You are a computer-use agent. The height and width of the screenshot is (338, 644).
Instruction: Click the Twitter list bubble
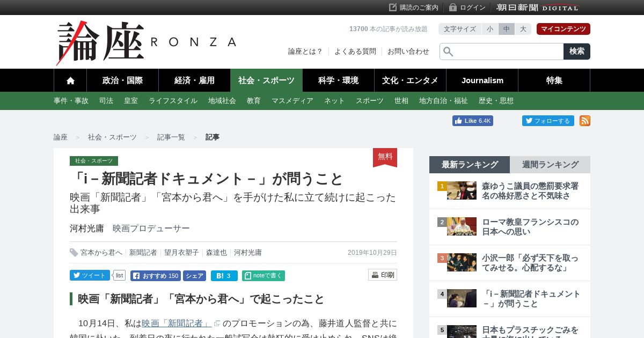119,275
